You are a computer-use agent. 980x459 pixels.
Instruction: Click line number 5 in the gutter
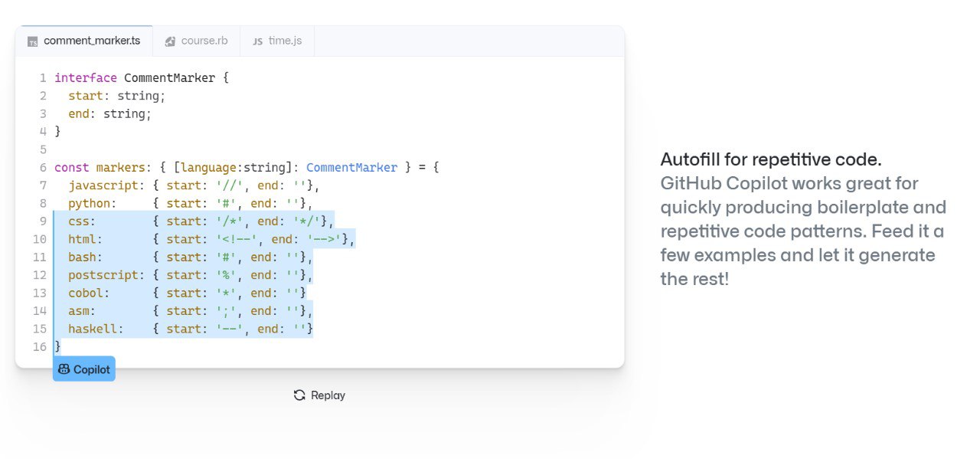(43, 149)
